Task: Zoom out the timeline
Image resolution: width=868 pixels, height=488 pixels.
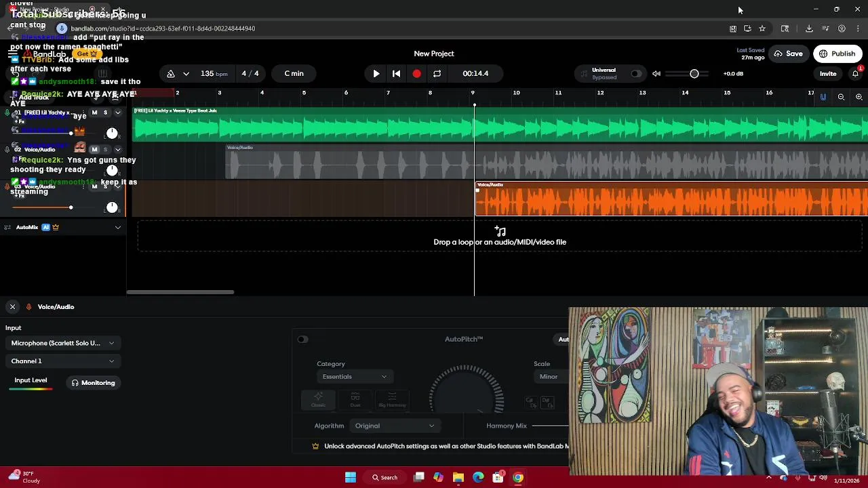Action: [x=841, y=97]
